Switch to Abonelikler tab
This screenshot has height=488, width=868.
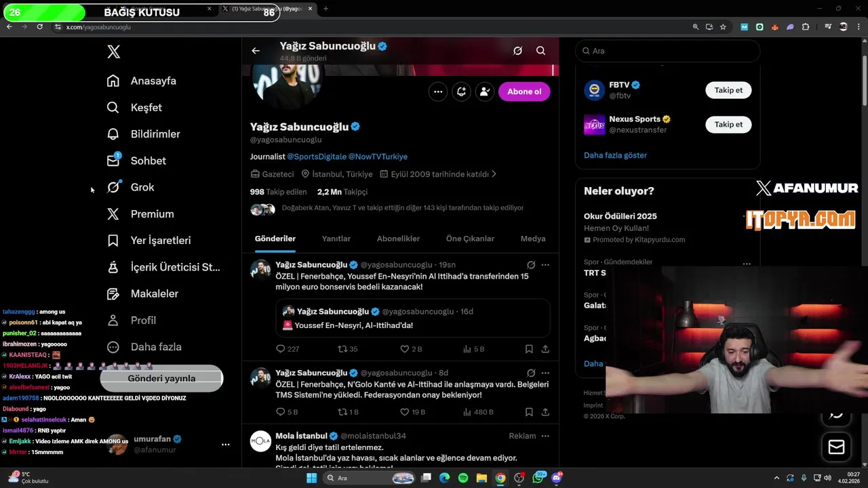pos(398,239)
